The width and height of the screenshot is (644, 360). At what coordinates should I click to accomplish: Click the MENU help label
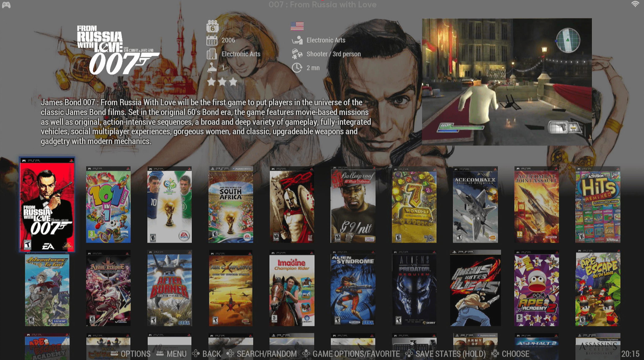(177, 354)
